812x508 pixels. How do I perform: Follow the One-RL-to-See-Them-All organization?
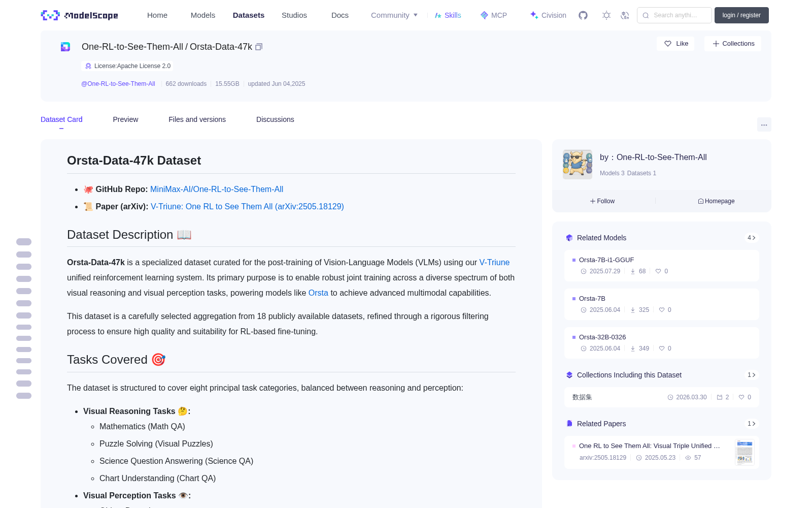pyautogui.click(x=602, y=201)
